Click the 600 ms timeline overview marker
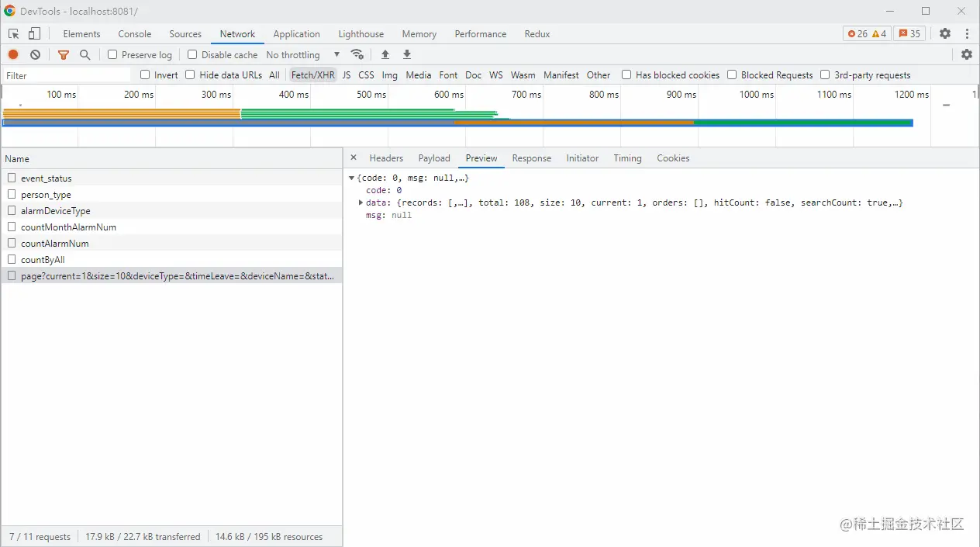 [449, 94]
